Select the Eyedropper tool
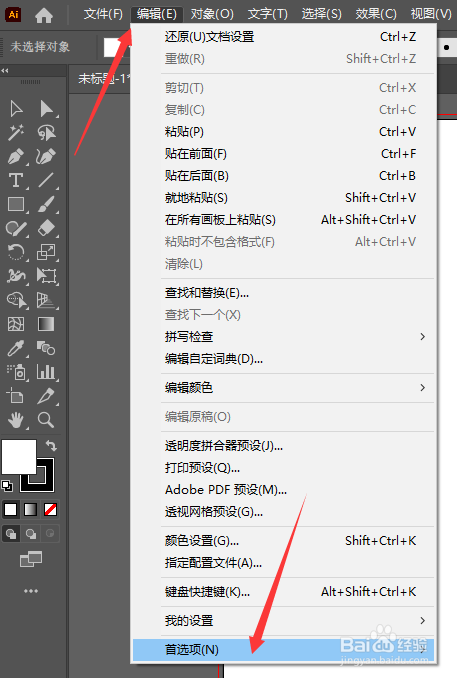The image size is (457, 678). 16,348
